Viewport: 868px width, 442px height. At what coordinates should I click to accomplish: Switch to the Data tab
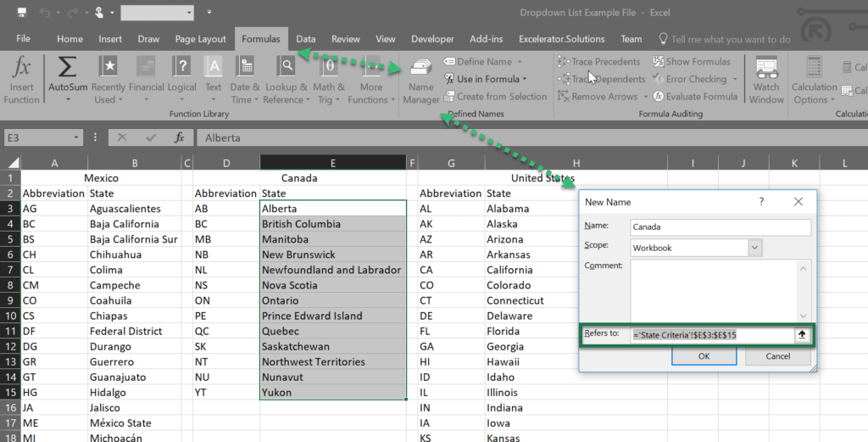305,39
